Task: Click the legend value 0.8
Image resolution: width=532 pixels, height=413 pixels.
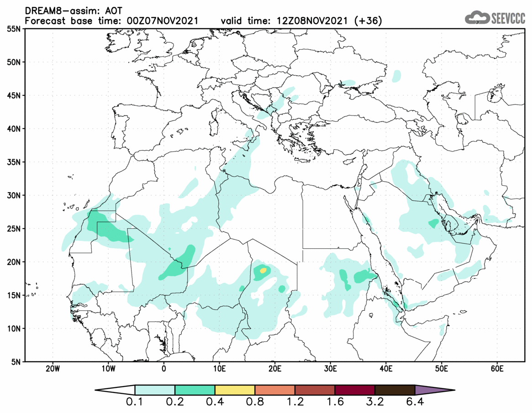Action: (255, 402)
